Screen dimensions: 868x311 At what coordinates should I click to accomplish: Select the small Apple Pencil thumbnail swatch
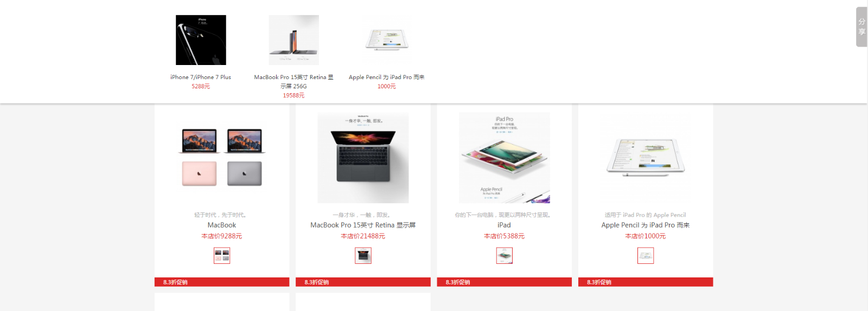(x=646, y=256)
